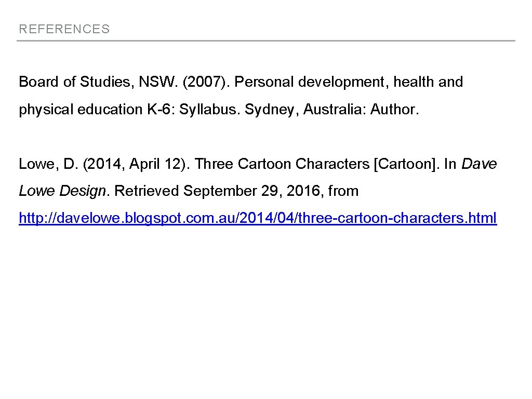Click italic 'Lowe Design' text
This screenshot has width=532, height=399.
point(62,191)
